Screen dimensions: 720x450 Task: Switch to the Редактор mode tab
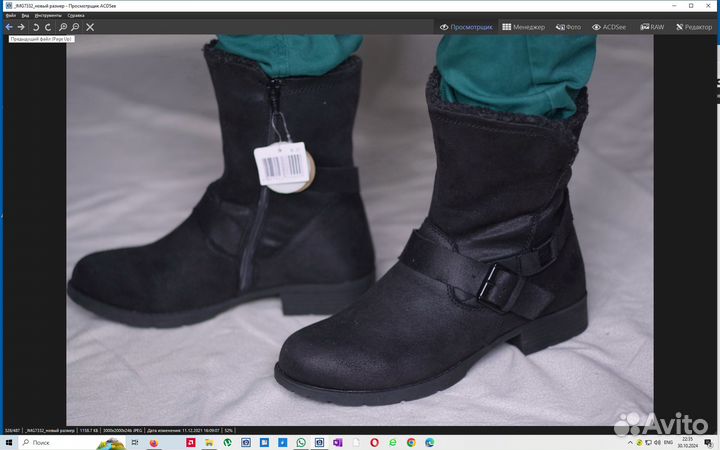694,27
